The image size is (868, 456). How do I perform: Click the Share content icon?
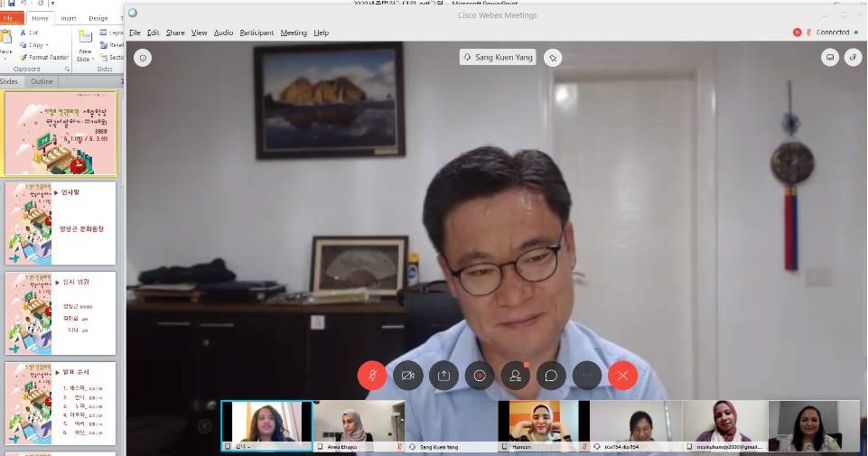pos(443,375)
